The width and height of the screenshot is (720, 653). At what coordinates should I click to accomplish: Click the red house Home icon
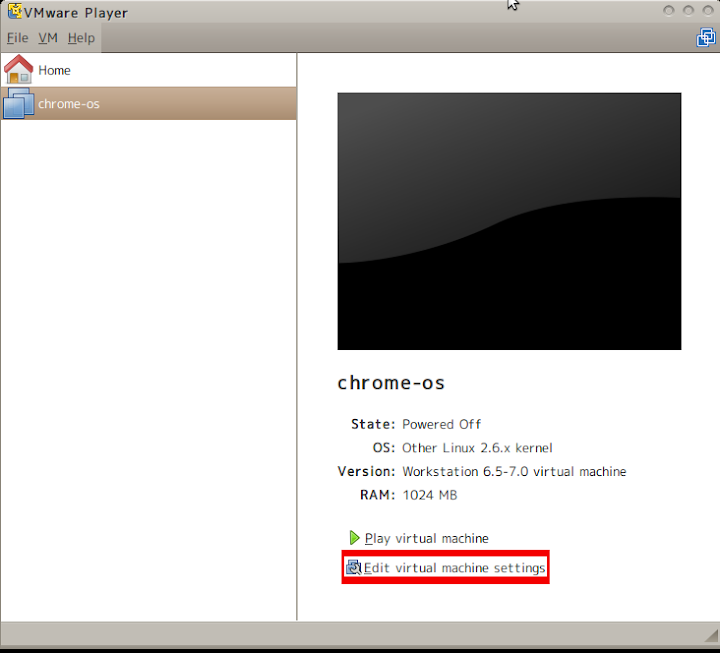click(x=18, y=69)
